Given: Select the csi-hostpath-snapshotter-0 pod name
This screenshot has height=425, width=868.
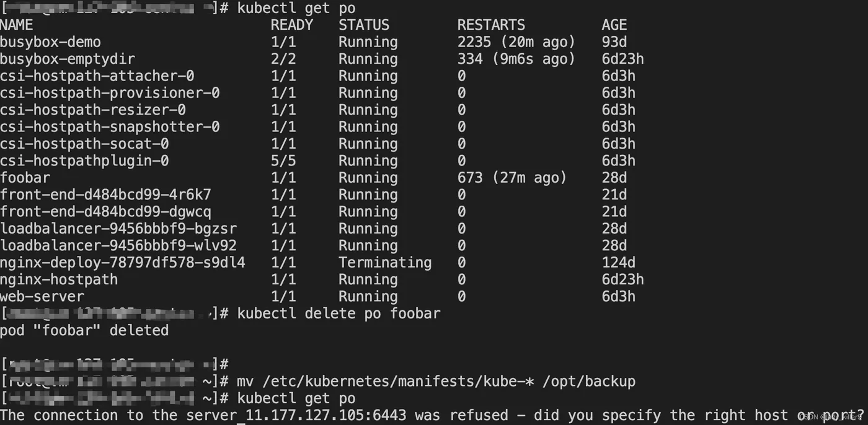Looking at the screenshot, I should coord(110,127).
